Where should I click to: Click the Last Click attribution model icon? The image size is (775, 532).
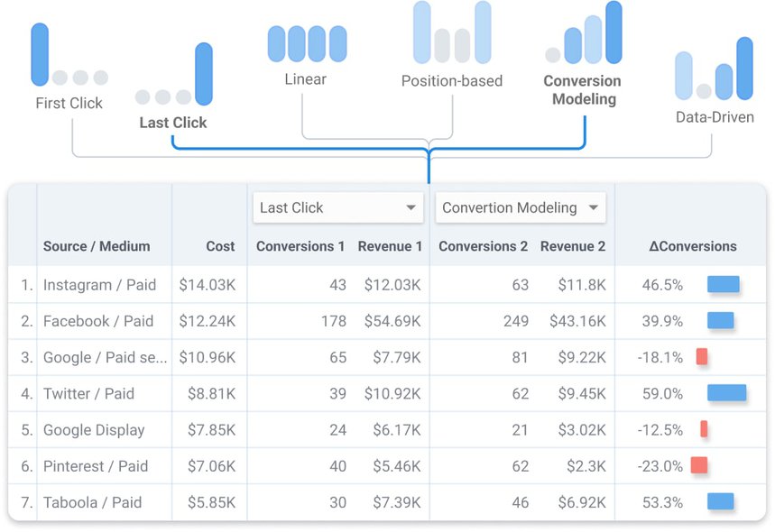click(174, 74)
